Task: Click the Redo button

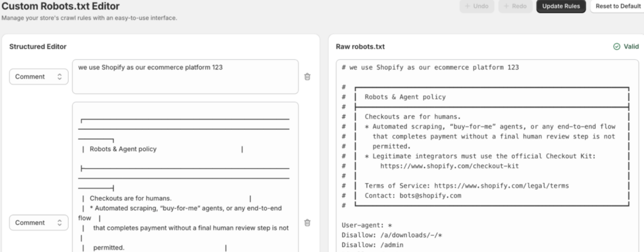Action: (515, 6)
